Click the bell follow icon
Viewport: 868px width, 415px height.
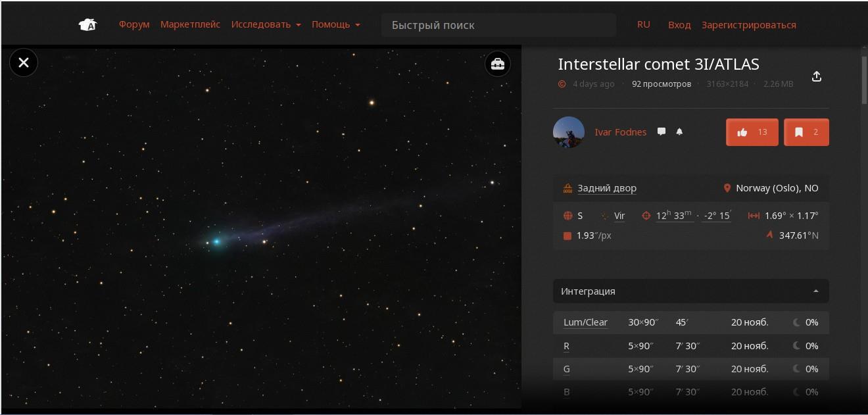click(679, 132)
